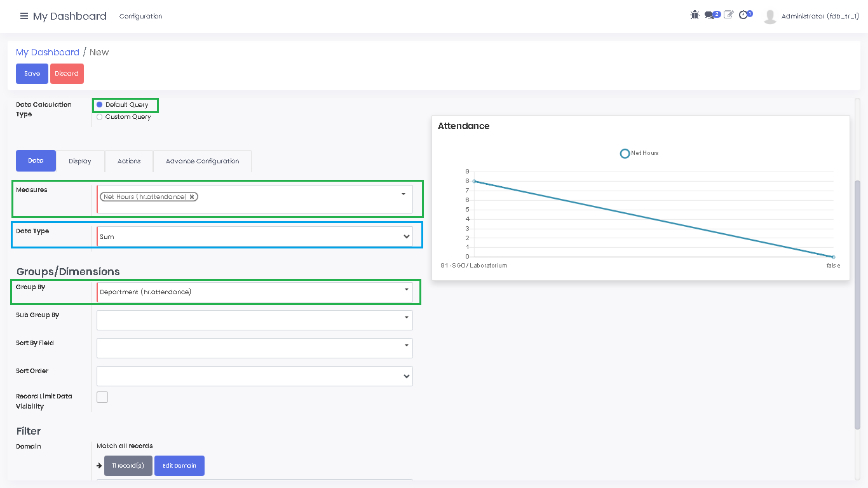Click the Administrator user avatar
Image resolution: width=868 pixels, height=488 pixels.
point(770,17)
